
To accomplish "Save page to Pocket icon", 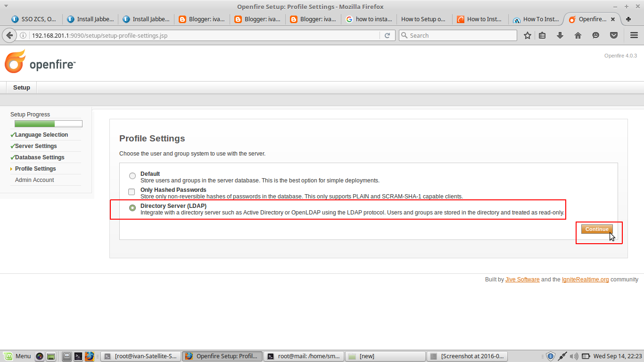I will 613,35.
